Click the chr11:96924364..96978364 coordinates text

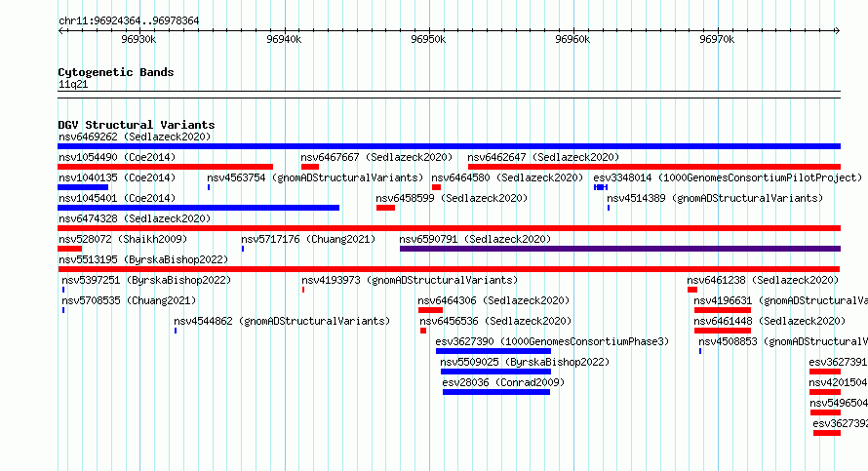[x=129, y=20]
